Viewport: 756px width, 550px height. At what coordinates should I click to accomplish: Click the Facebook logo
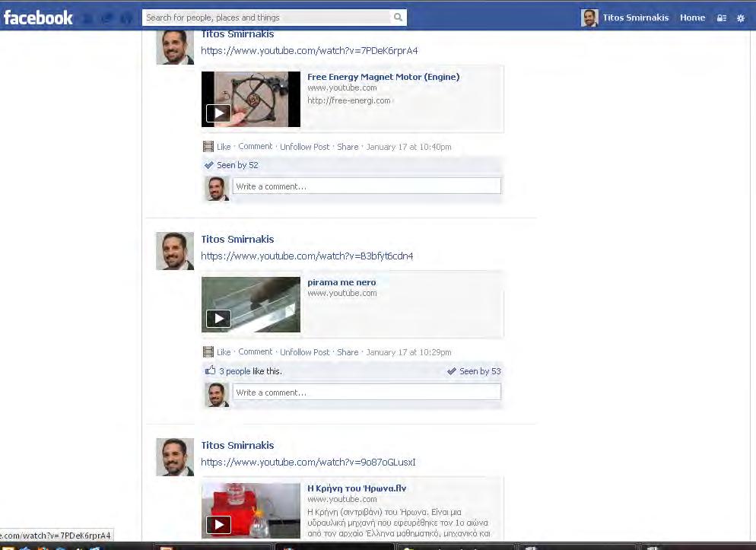coord(38,17)
